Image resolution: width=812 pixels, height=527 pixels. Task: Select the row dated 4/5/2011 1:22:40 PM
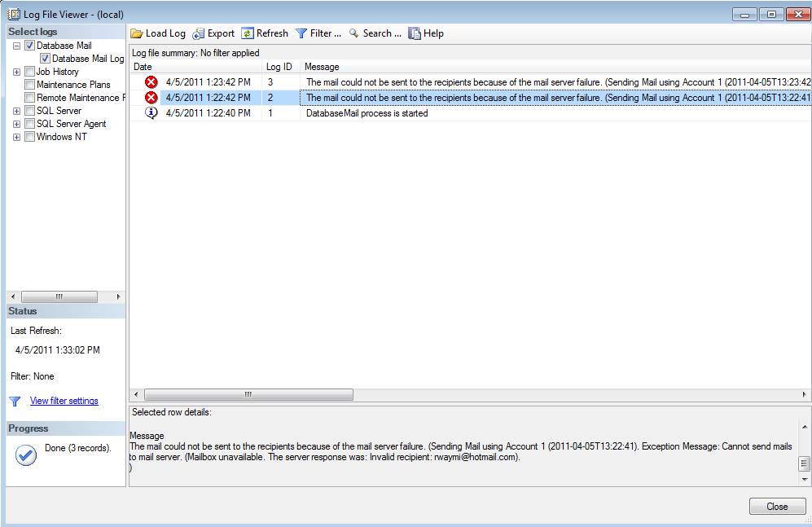470,113
